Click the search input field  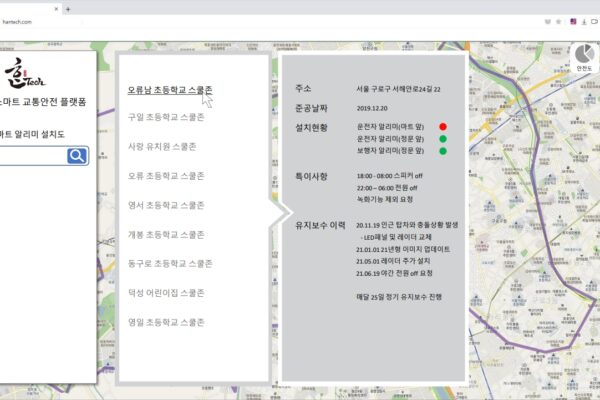point(32,155)
